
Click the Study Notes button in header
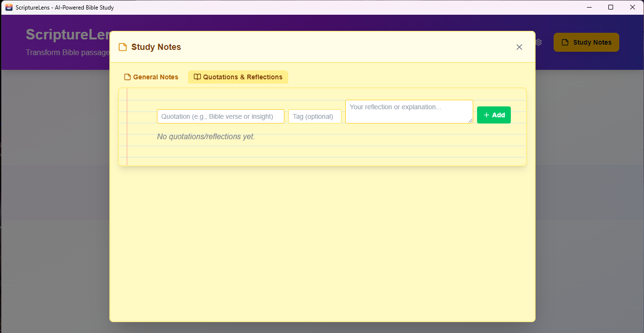[586, 42]
